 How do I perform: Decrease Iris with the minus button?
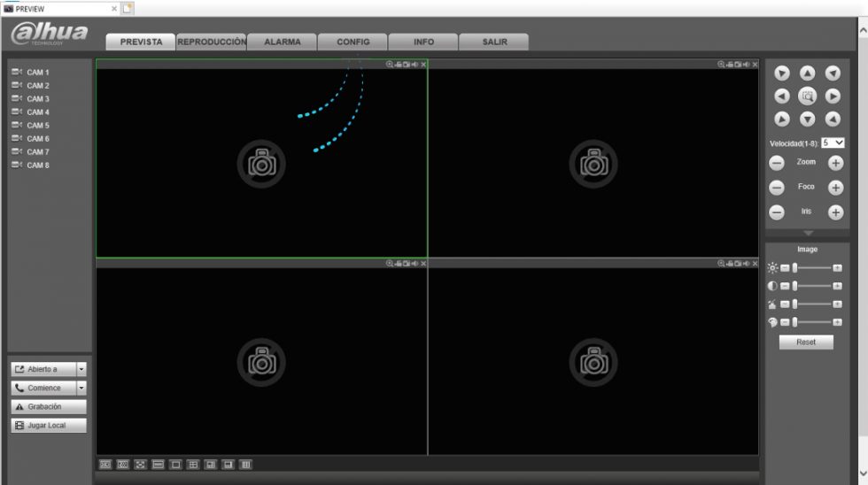(777, 212)
